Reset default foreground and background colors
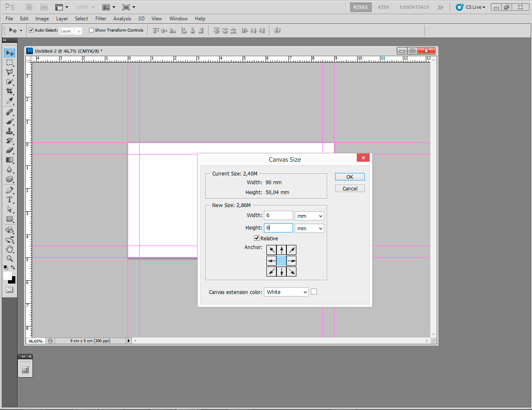The image size is (532, 410). pyautogui.click(x=5, y=267)
